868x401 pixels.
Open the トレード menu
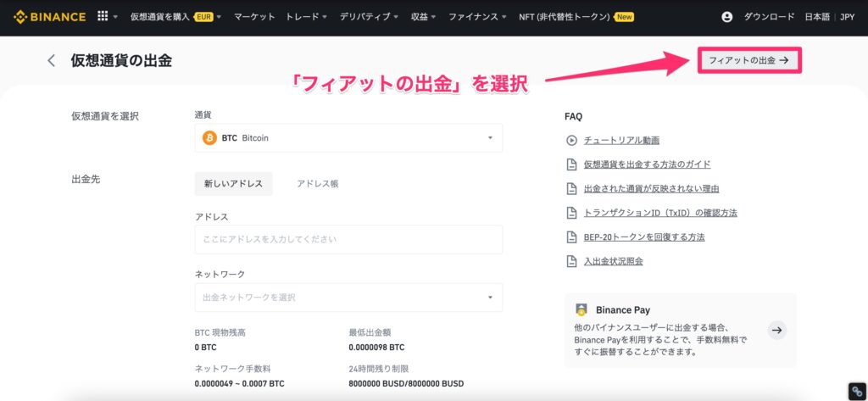(307, 17)
